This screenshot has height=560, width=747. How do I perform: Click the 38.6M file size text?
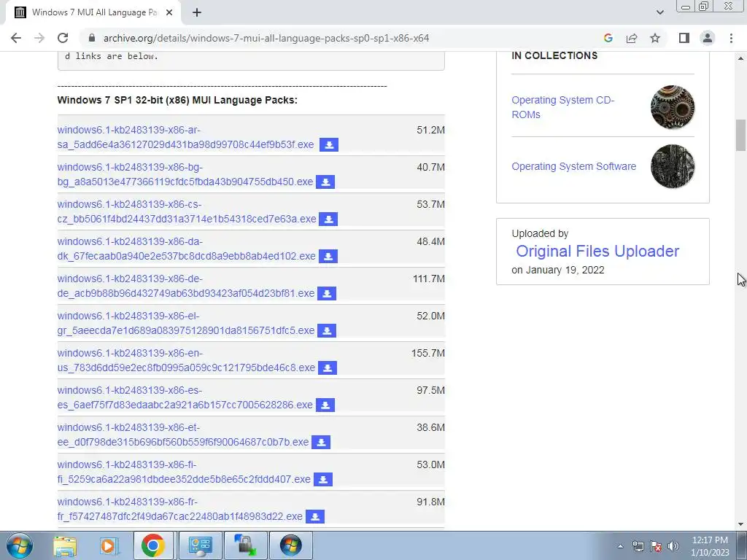(430, 427)
